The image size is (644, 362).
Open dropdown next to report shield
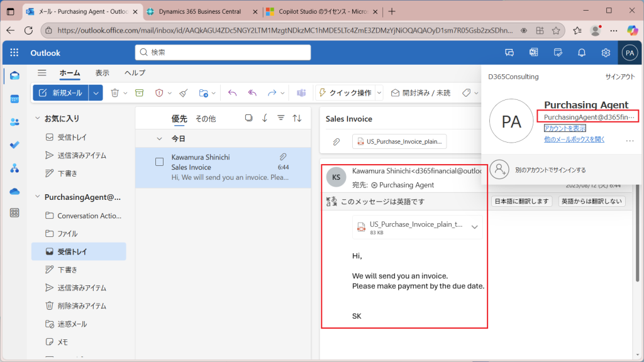[169, 93]
